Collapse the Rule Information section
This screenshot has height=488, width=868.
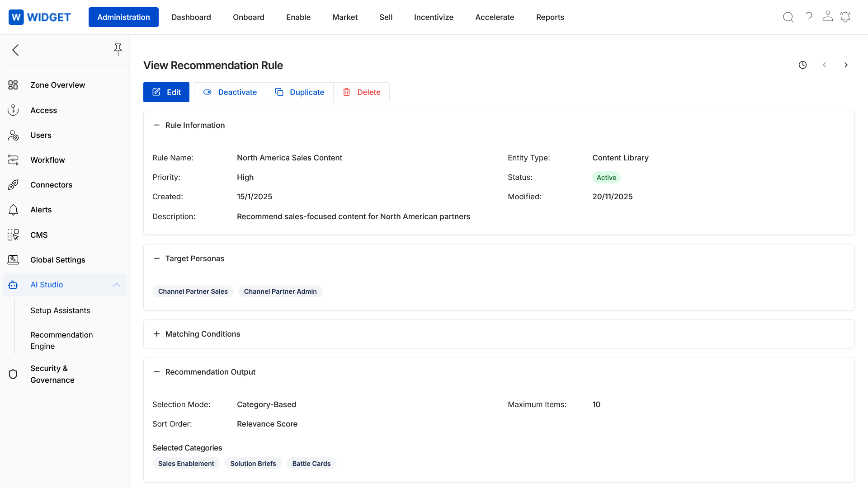click(x=156, y=125)
